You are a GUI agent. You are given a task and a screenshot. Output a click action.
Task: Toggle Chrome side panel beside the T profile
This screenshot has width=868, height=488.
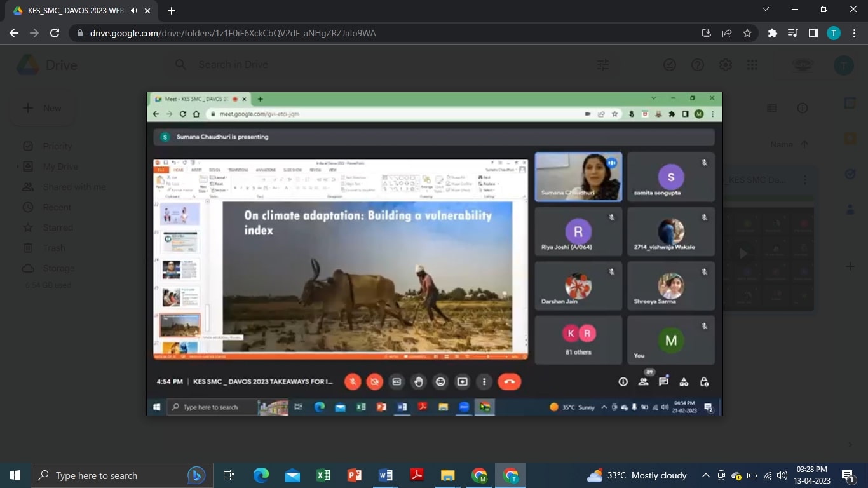pos(813,33)
